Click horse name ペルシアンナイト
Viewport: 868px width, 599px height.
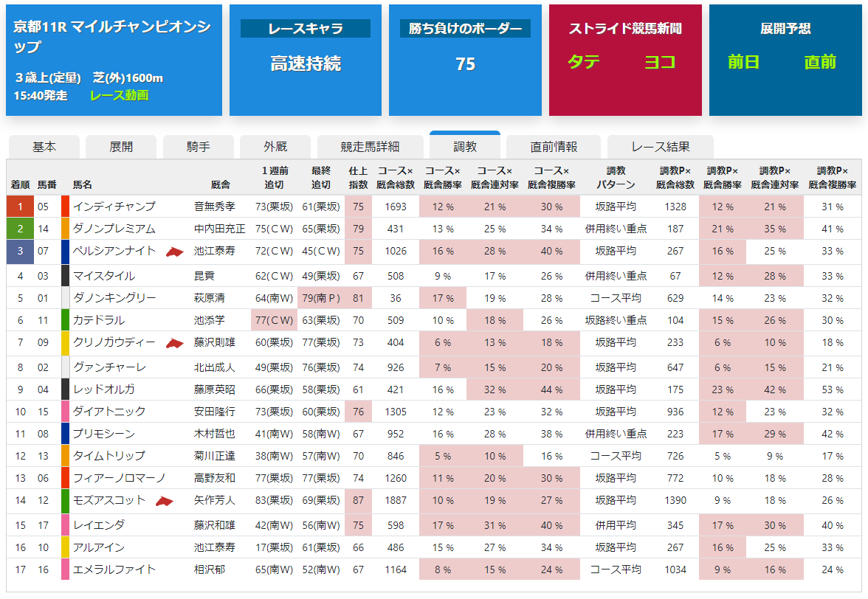(114, 251)
